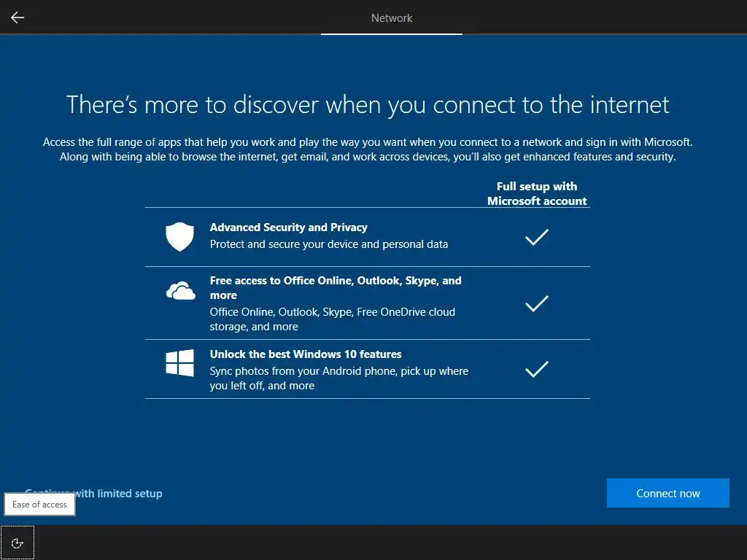Click "Full setup with Microsoft account" column header
747x560 pixels.
pos(537,193)
